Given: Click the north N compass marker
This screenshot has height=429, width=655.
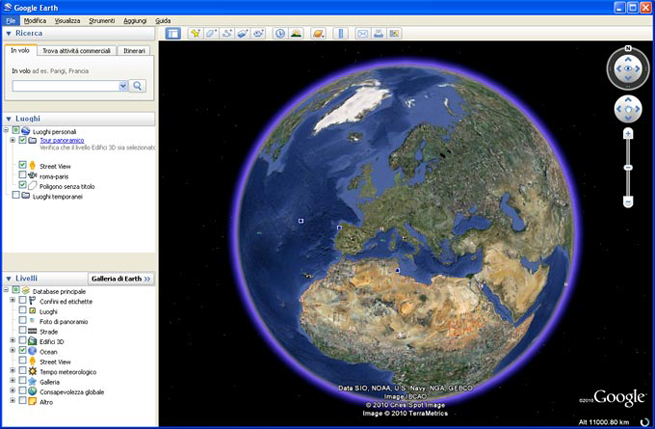Looking at the screenshot, I should pyautogui.click(x=628, y=48).
